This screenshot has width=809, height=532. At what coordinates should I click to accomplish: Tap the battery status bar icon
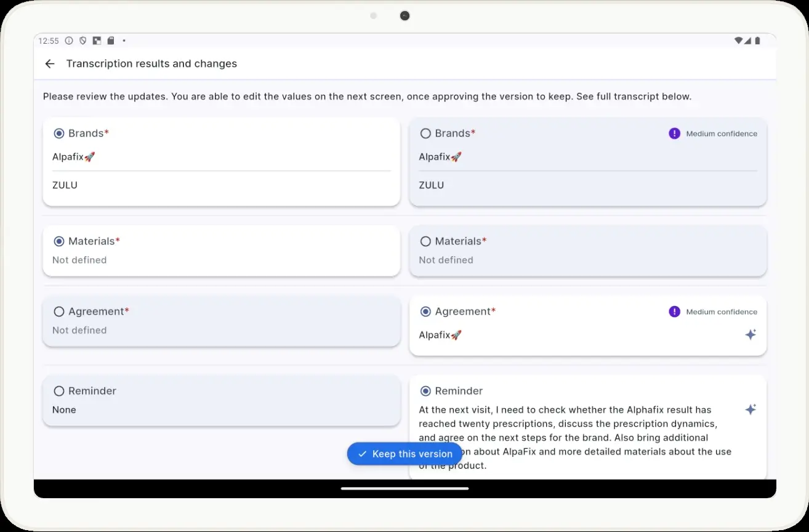[757, 41]
